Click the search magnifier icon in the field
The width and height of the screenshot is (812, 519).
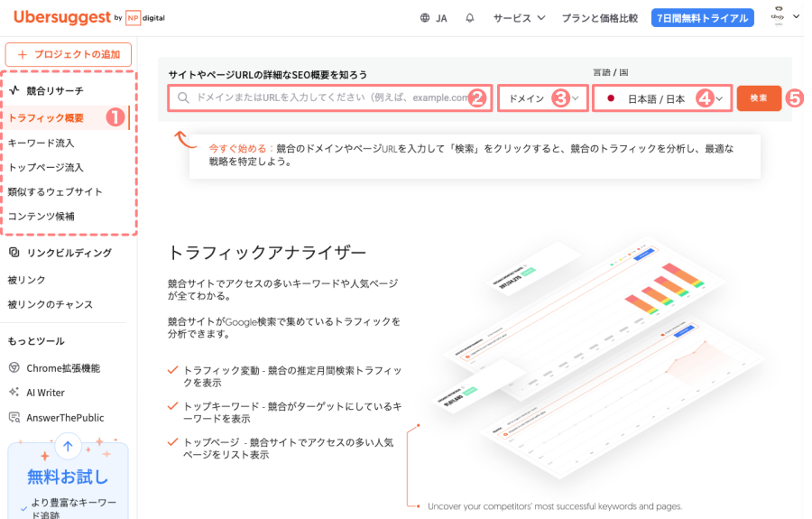pyautogui.click(x=183, y=97)
